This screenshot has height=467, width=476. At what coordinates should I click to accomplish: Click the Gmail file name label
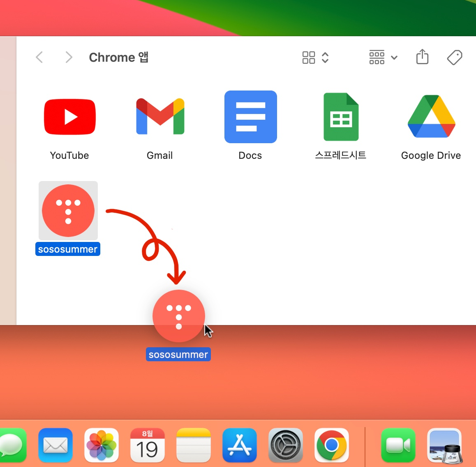click(x=159, y=155)
